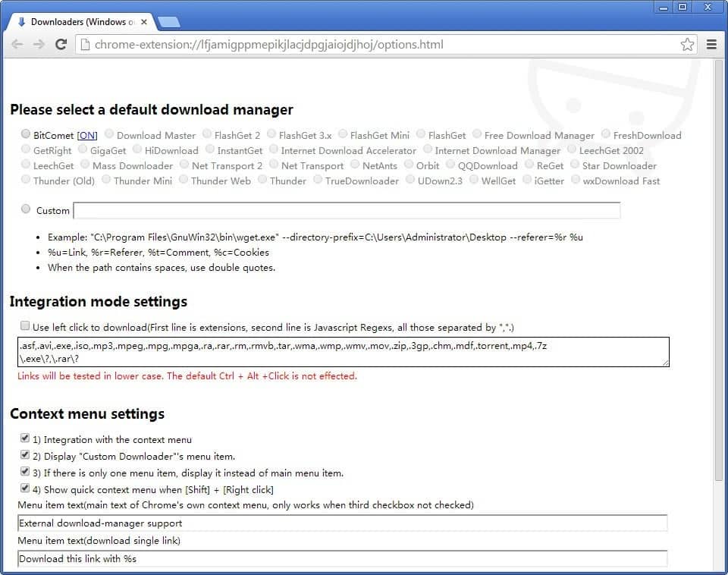Choose iGetter radio button
This screenshot has width=728, height=575.
pos(527,179)
